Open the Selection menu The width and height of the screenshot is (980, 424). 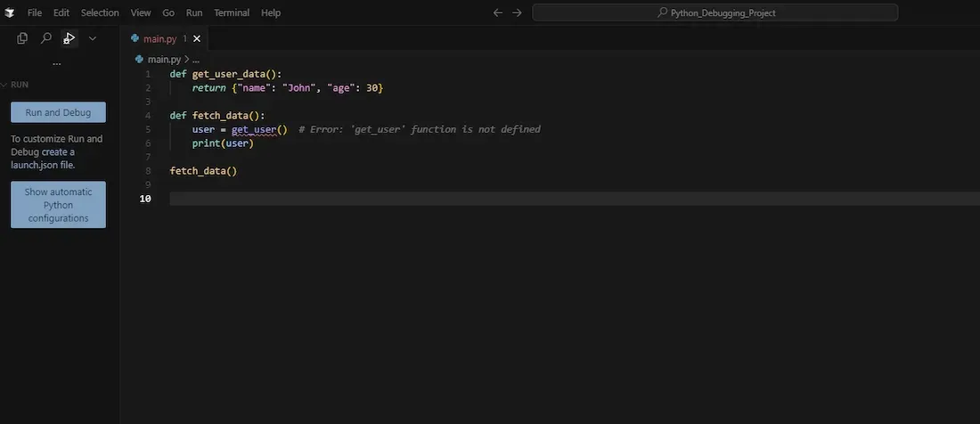(100, 12)
